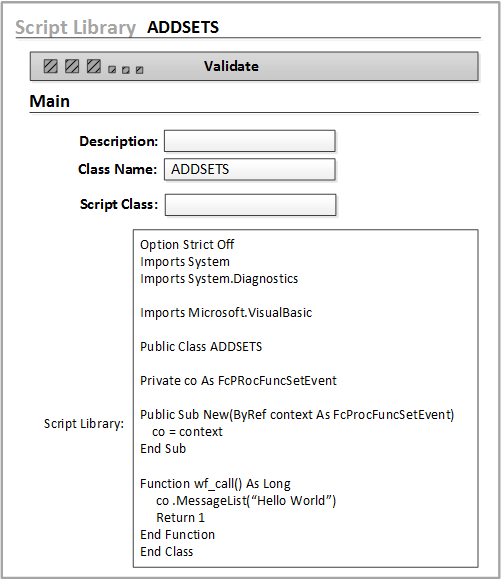Click the Class Name field containing ADDSETS

250,169
